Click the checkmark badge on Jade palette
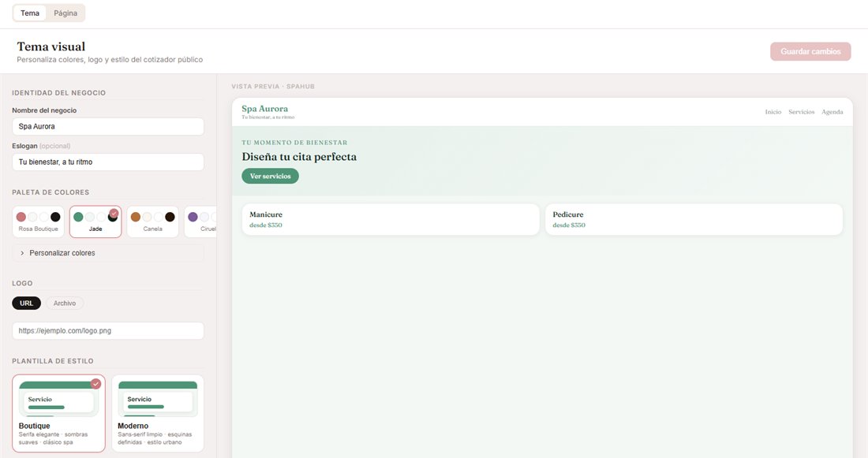 coord(114,213)
